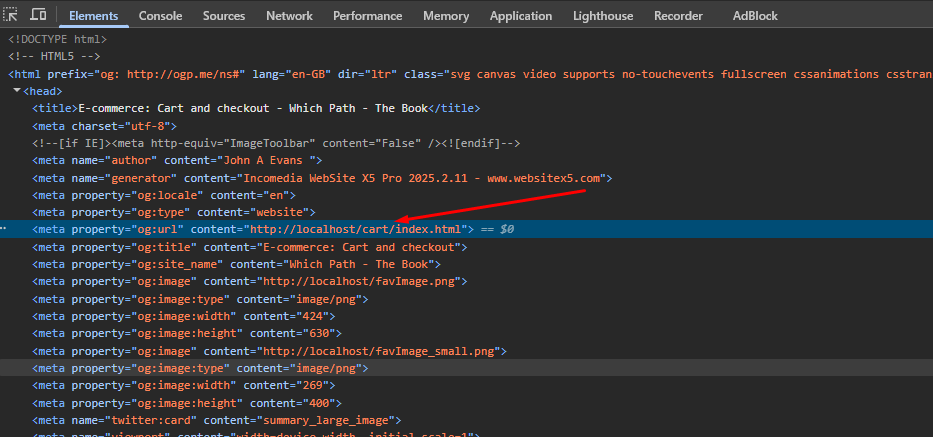Switch to the Console tab
This screenshot has height=437, width=933.
160,16
